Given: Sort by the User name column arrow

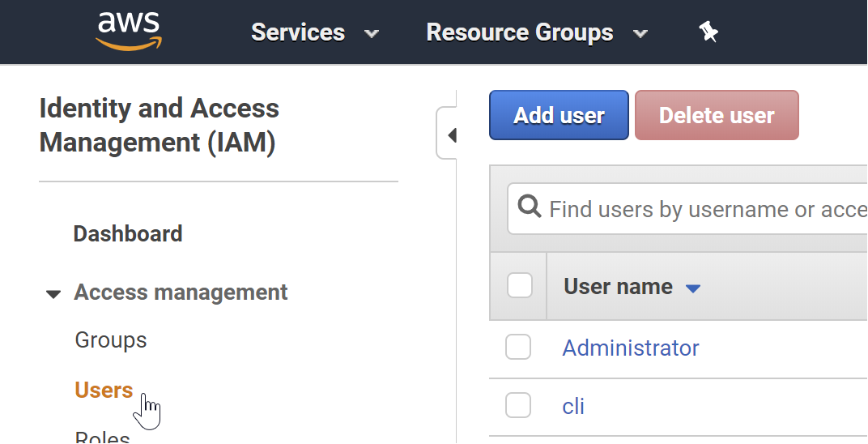Looking at the screenshot, I should point(692,288).
